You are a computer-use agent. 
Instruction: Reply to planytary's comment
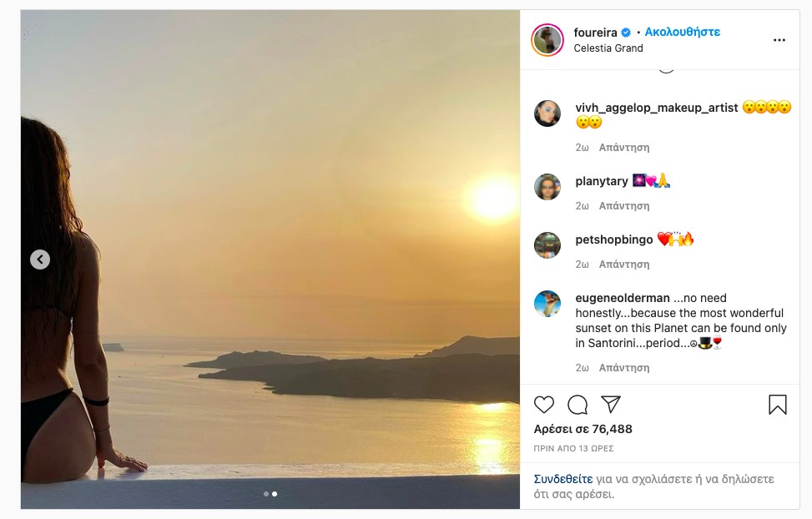click(x=624, y=205)
